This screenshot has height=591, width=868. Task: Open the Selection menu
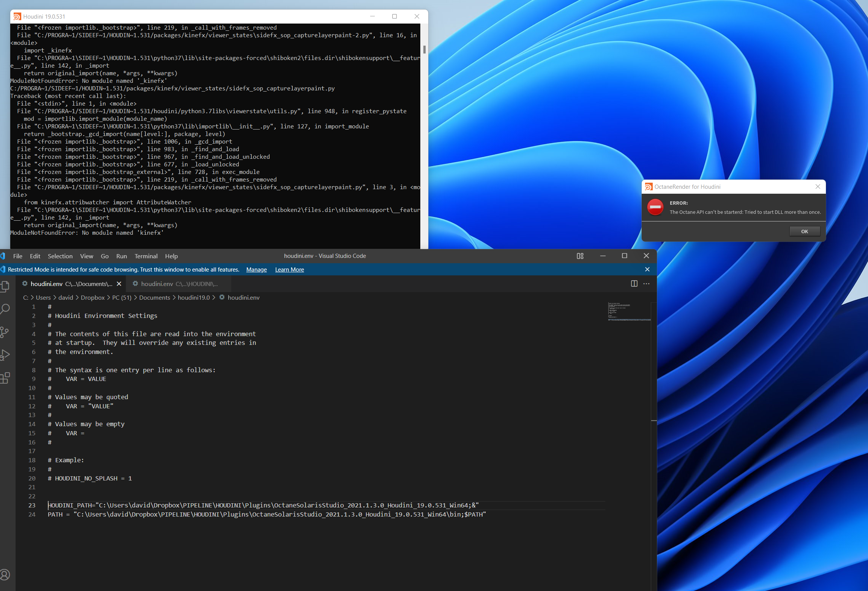[x=60, y=256]
